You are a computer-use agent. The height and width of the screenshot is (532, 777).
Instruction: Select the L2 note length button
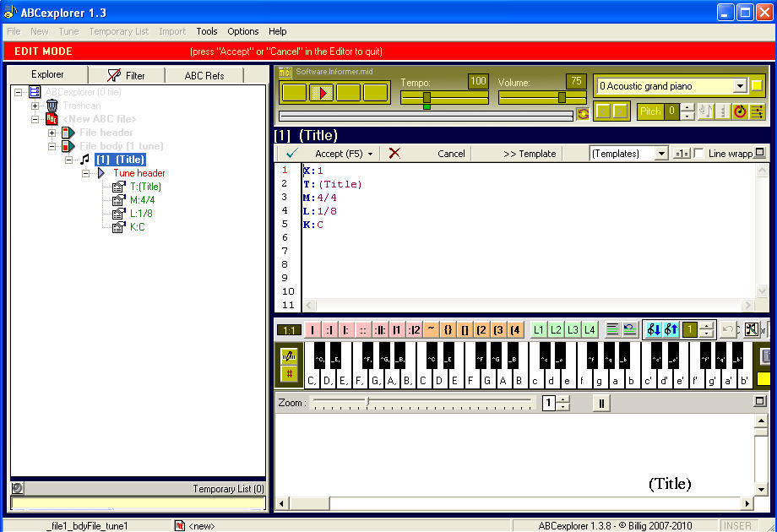556,330
